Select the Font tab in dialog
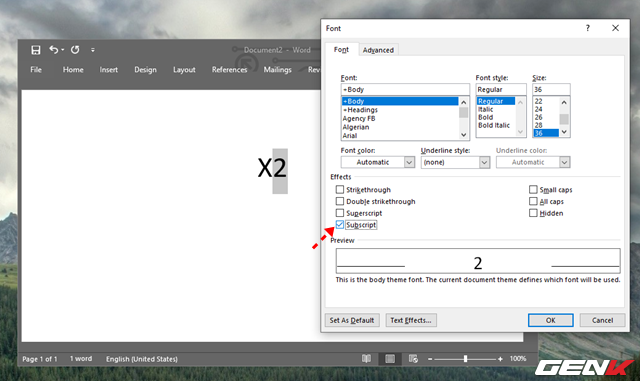This screenshot has height=381, width=640. 341,49
